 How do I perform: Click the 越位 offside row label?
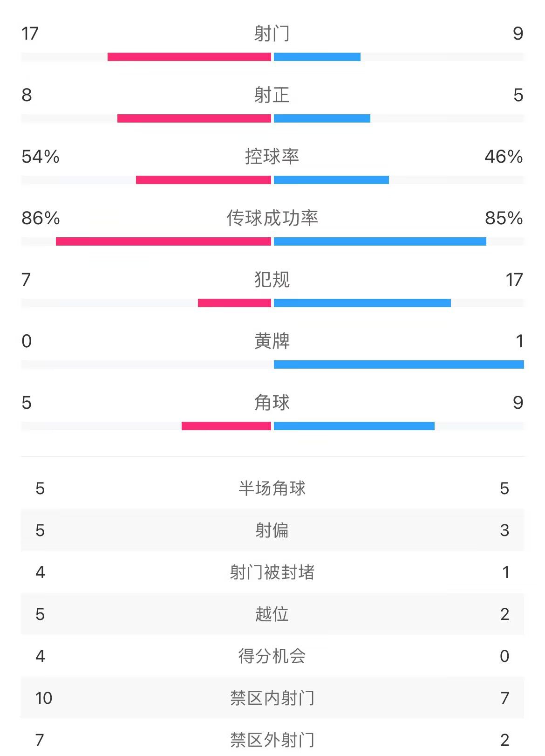coord(272,614)
